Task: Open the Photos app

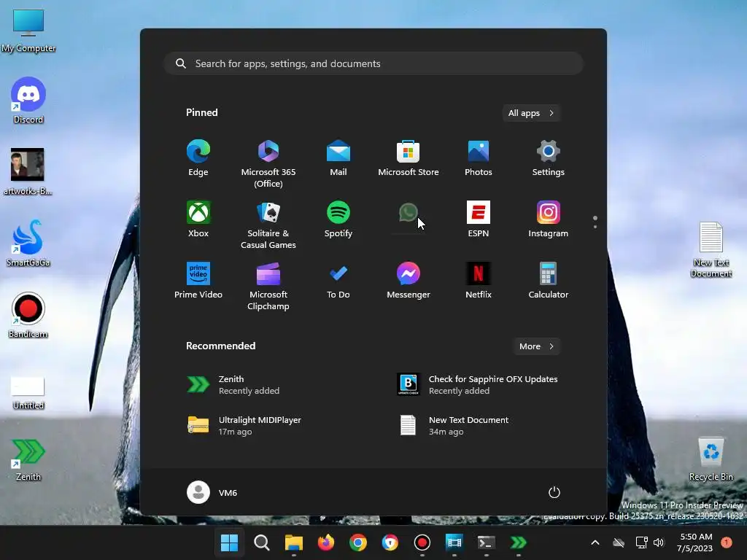Action: [x=479, y=158]
